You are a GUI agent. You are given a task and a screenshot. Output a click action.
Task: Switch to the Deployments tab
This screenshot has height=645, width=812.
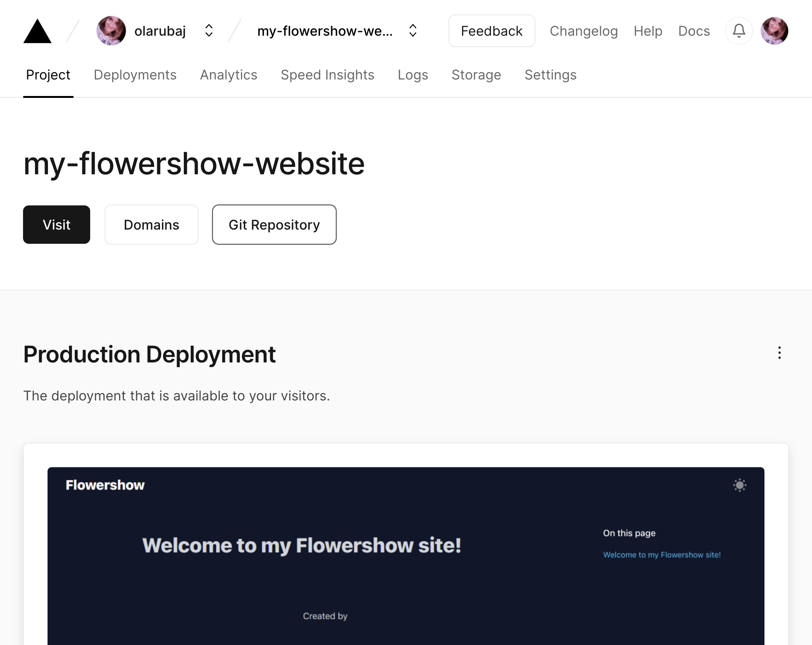click(135, 75)
